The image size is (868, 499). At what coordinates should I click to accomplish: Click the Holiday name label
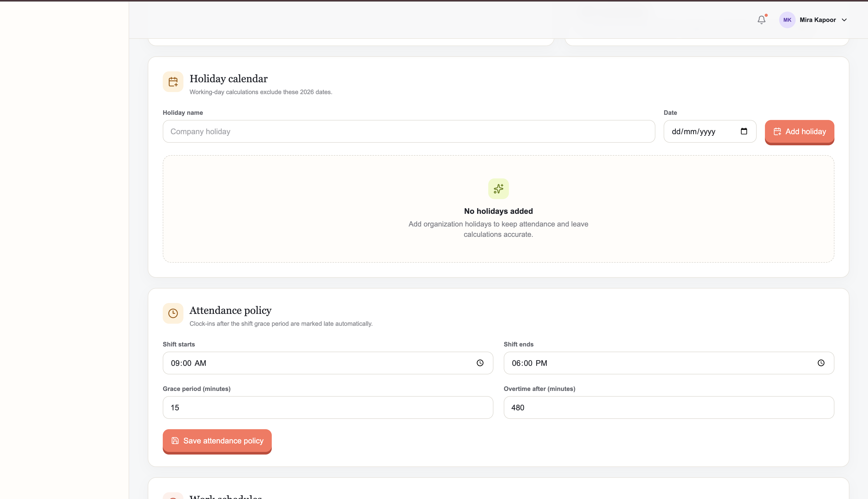tap(183, 113)
